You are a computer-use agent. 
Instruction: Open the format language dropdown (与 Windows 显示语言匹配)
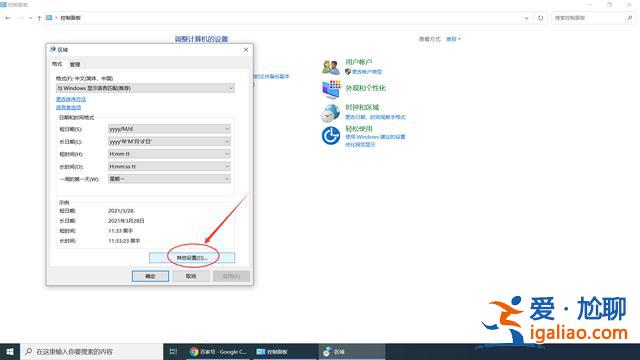tap(145, 88)
